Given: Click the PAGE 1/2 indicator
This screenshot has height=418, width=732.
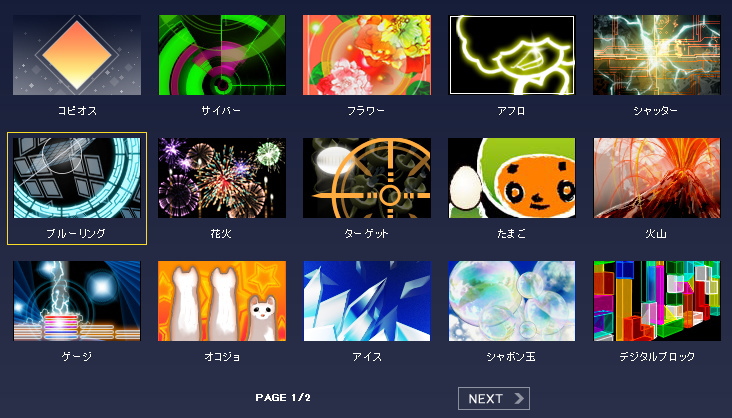Looking at the screenshot, I should click(x=283, y=397).
